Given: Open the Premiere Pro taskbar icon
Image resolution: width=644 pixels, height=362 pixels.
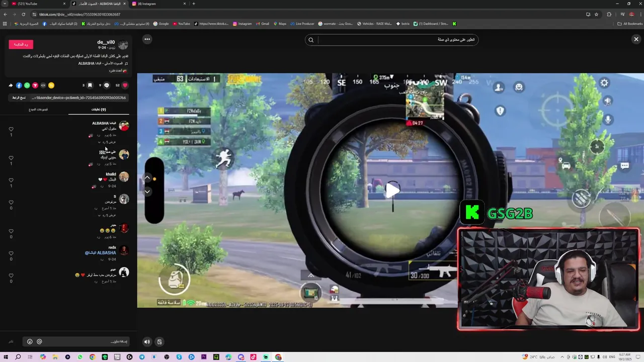Looking at the screenshot, I should (204, 357).
